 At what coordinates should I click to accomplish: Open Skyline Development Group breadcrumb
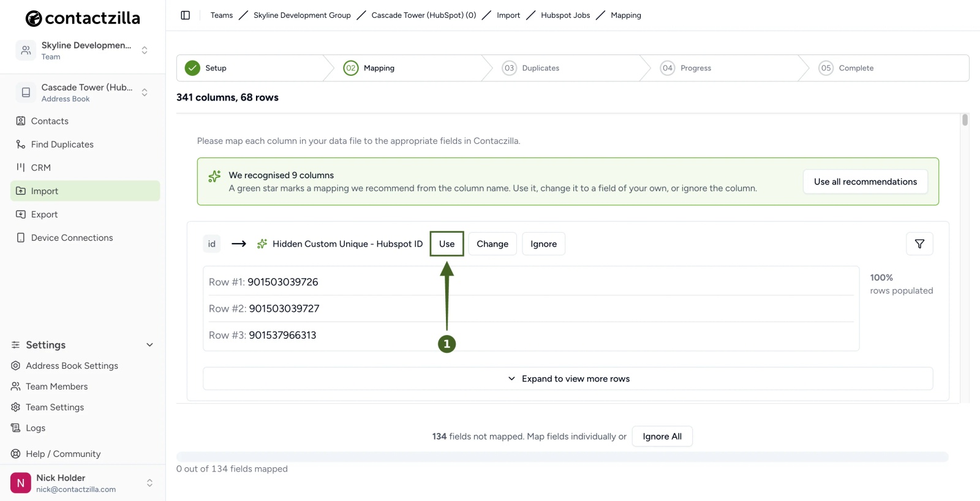point(302,15)
